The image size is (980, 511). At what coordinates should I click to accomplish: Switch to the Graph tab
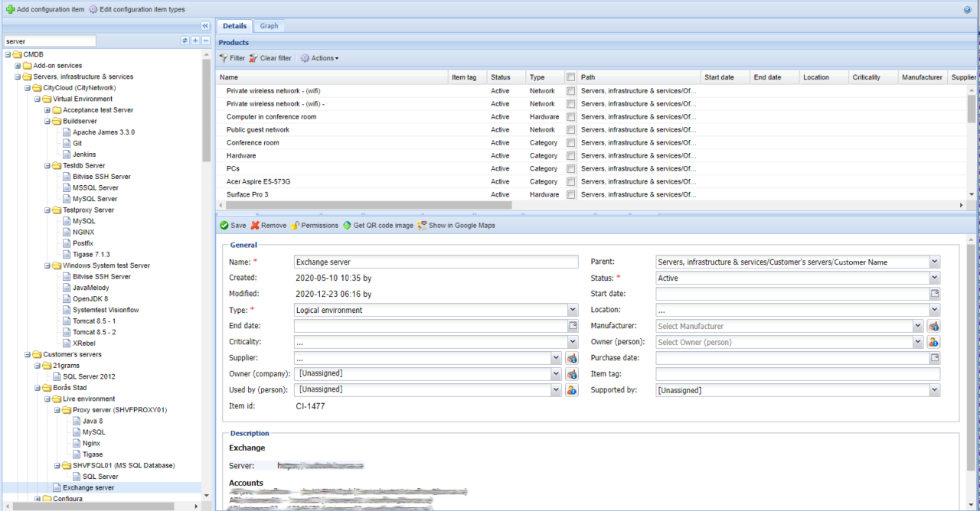[x=269, y=25]
